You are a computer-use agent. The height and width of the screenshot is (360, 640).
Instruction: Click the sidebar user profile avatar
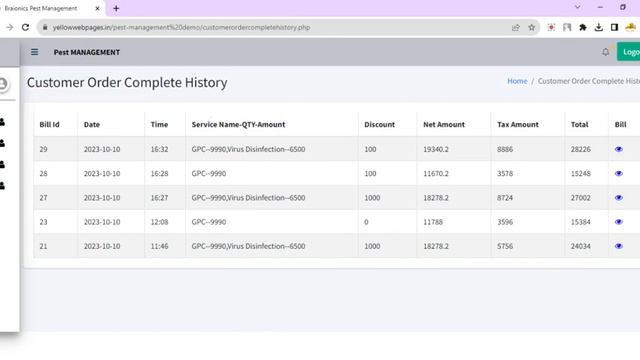point(3,84)
